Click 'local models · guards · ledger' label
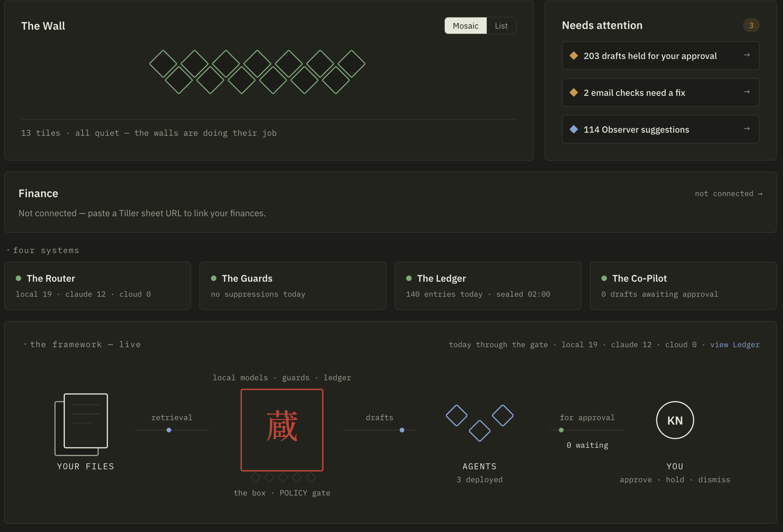The image size is (783, 532). [282, 378]
